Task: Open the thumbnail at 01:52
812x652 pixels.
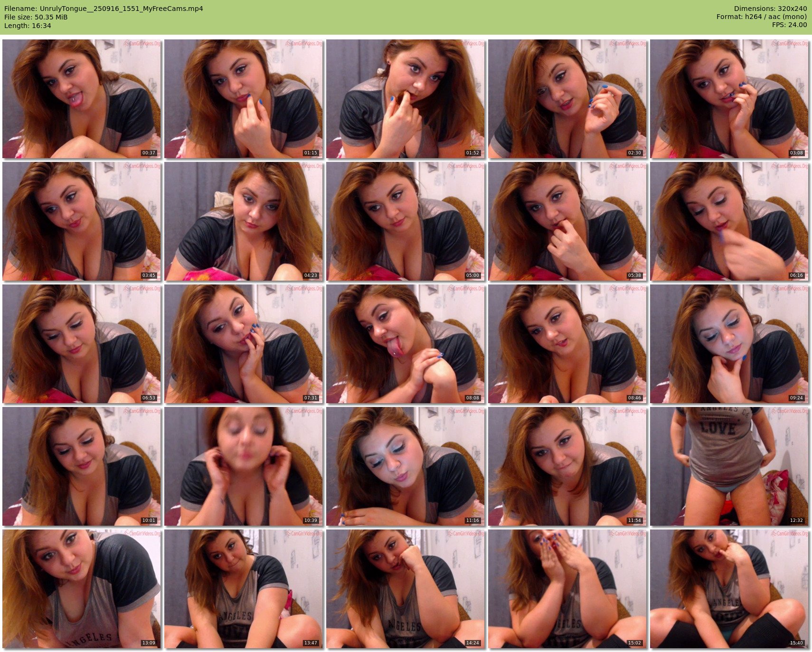Action: click(405, 99)
